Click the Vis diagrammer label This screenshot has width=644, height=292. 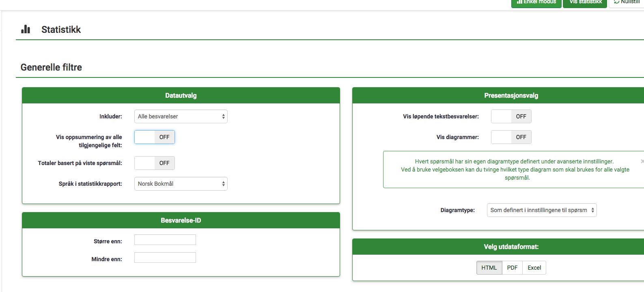(x=458, y=137)
